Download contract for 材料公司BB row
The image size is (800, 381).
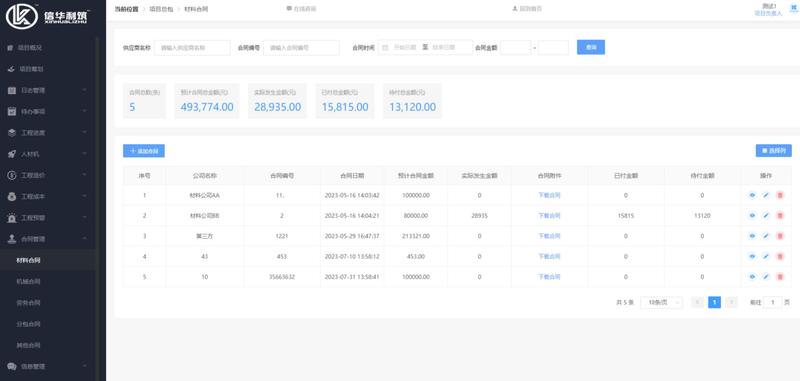point(549,215)
